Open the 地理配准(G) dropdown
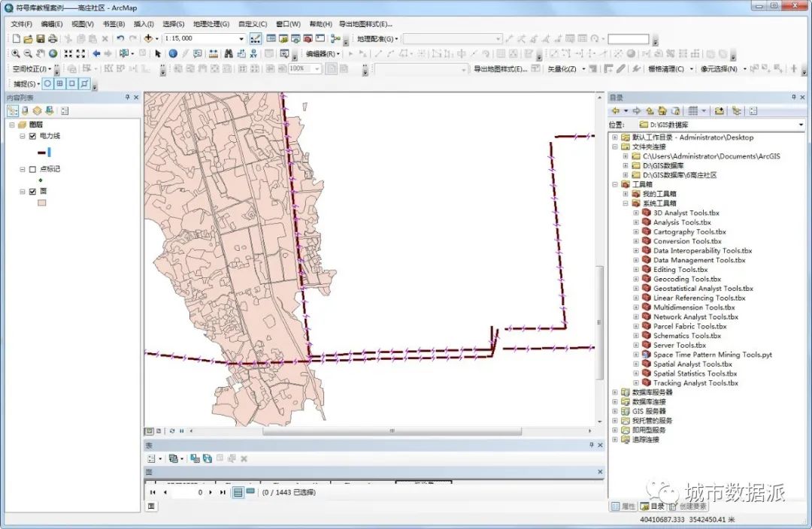Viewport: 812px width, 529px height. pos(377,39)
